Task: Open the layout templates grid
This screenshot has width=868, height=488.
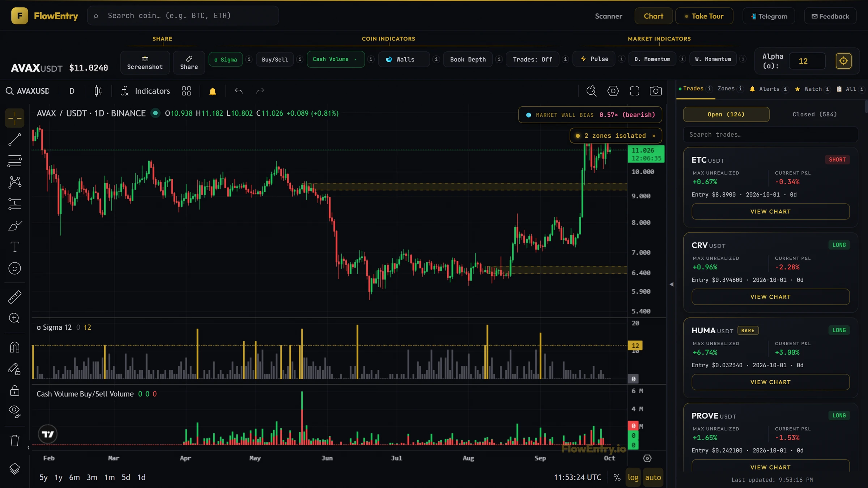Action: 186,91
